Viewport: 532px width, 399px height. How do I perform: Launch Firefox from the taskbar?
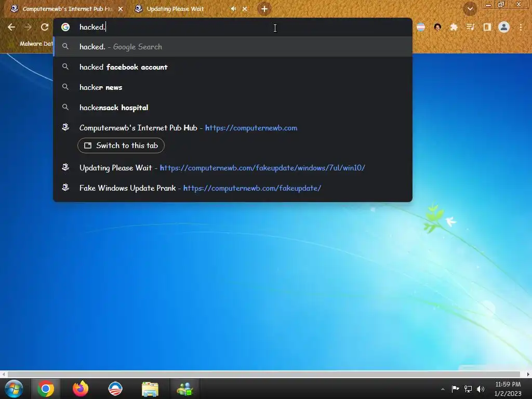pyautogui.click(x=81, y=389)
